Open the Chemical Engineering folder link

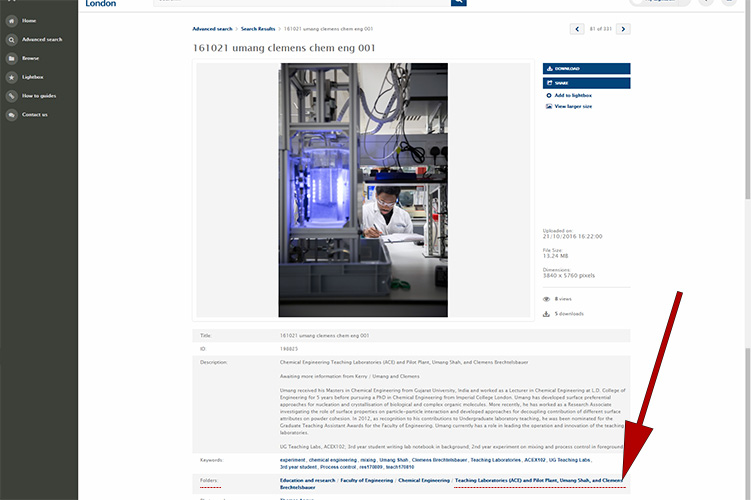click(424, 481)
